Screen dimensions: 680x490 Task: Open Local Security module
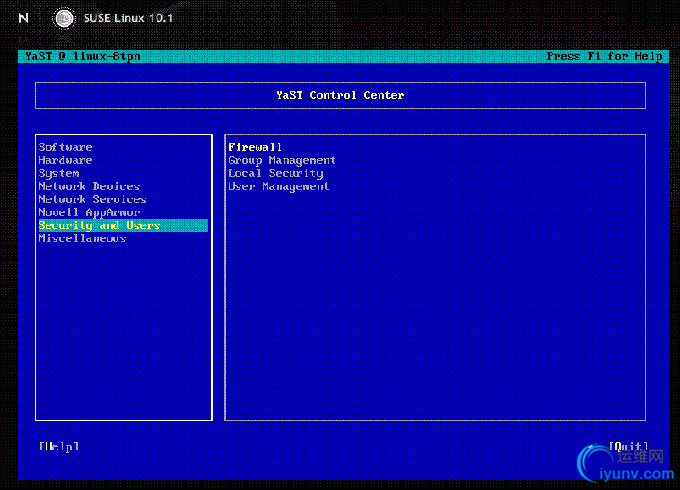[x=276, y=173]
